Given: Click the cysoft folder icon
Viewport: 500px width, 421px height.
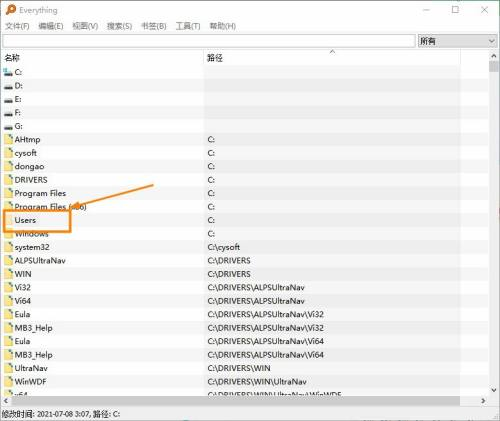Looking at the screenshot, I should coord(8,153).
